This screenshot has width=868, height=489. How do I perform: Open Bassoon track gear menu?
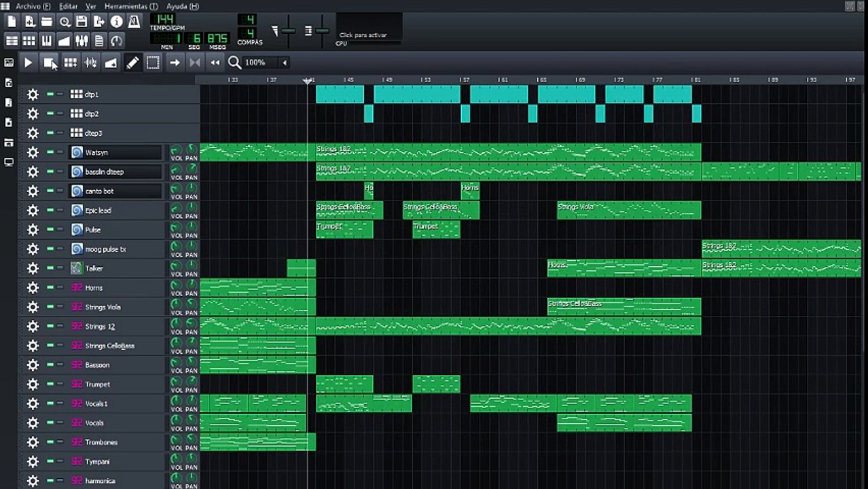click(33, 365)
